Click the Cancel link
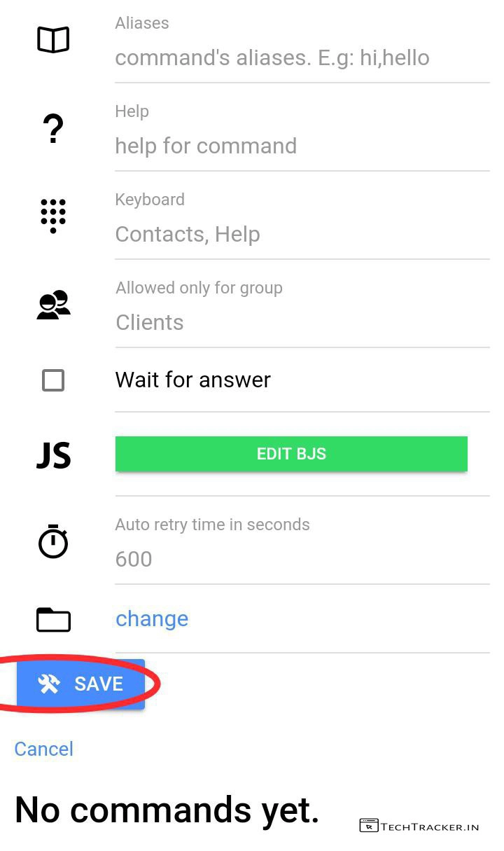Image resolution: width=504 pixels, height=851 pixels. 43,749
